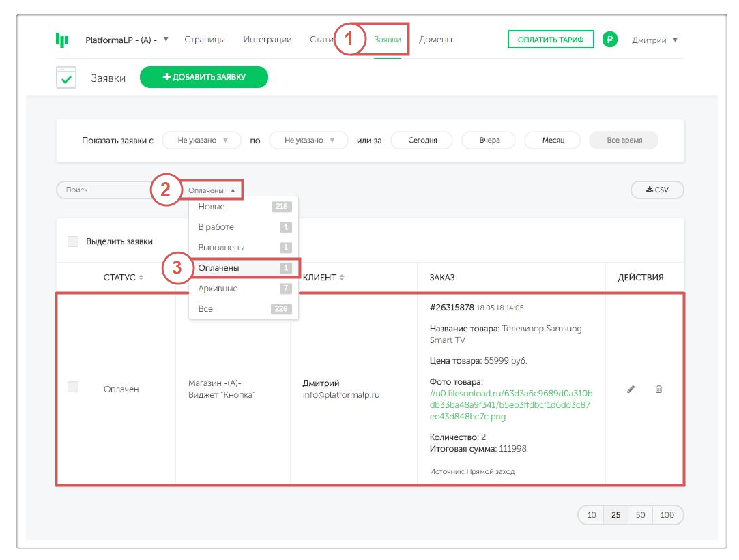Check the Выделить заявки checkbox

[73, 241]
